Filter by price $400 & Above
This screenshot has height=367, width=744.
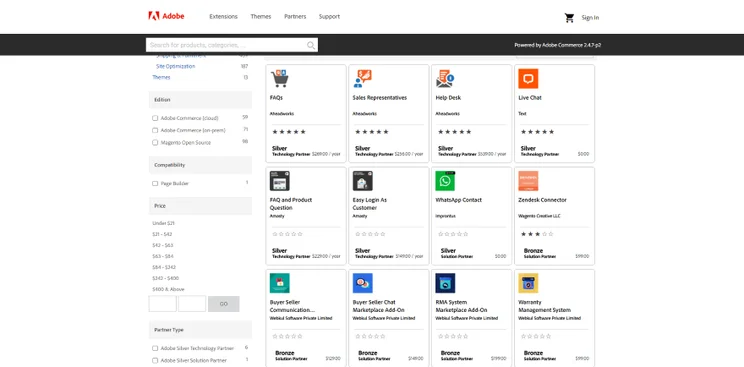tap(168, 289)
